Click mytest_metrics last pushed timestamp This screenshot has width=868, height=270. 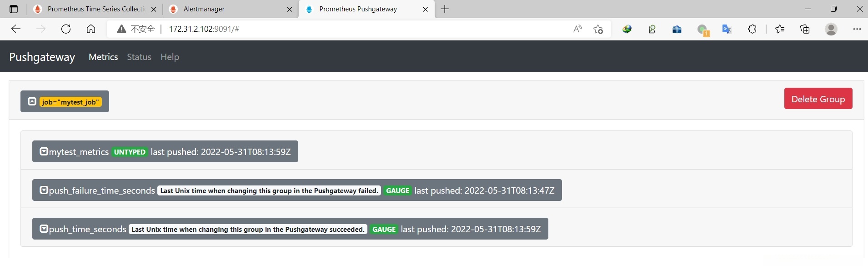(221, 152)
